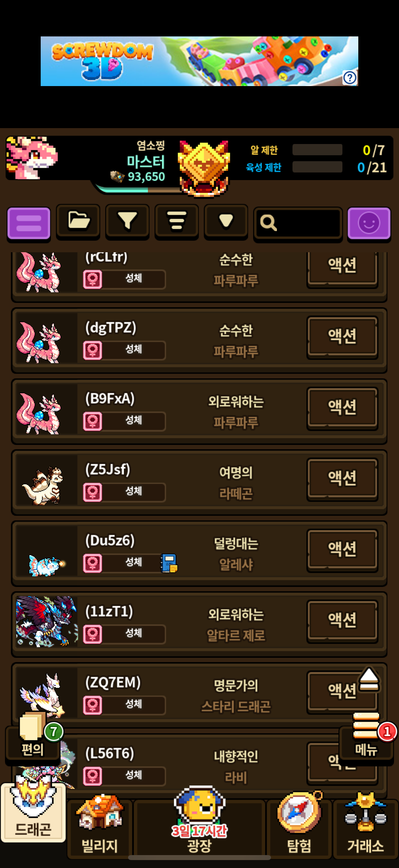Click the 마스터 experience progress bar

pyautogui.click(x=139, y=189)
